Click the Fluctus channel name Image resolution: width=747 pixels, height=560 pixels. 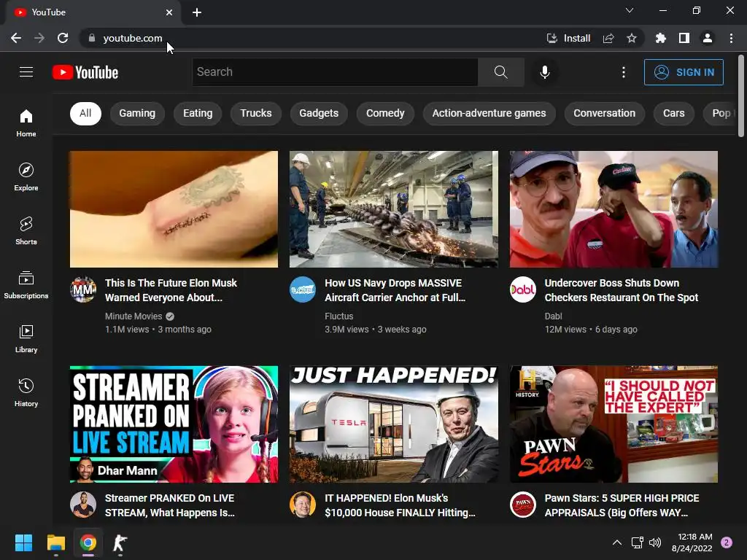coord(338,316)
